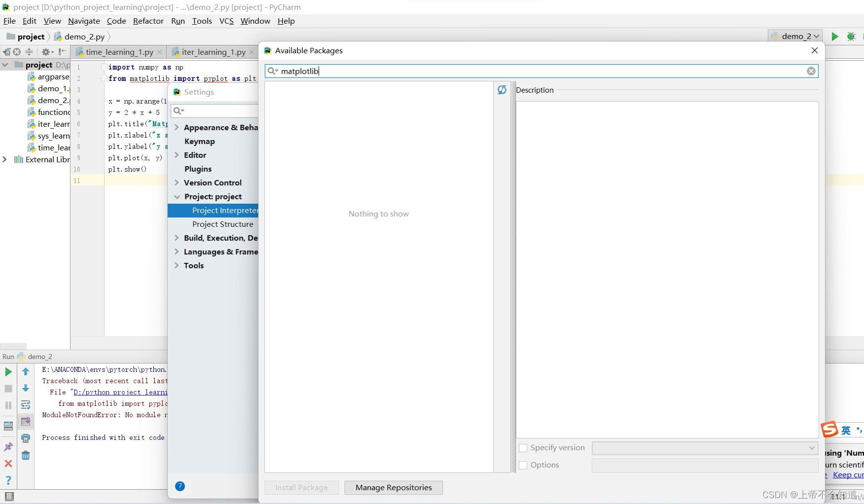Open the Refactor menu
The width and height of the screenshot is (864, 504).
[148, 21]
